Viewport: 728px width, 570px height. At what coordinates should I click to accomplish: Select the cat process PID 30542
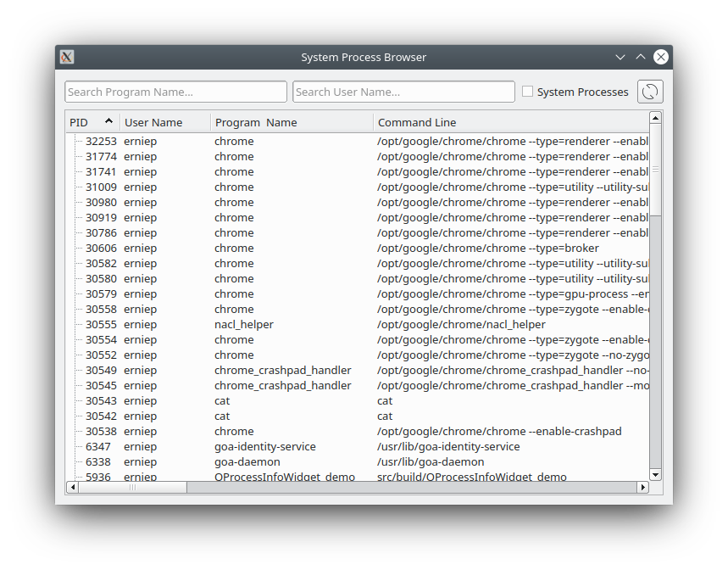coord(358,416)
